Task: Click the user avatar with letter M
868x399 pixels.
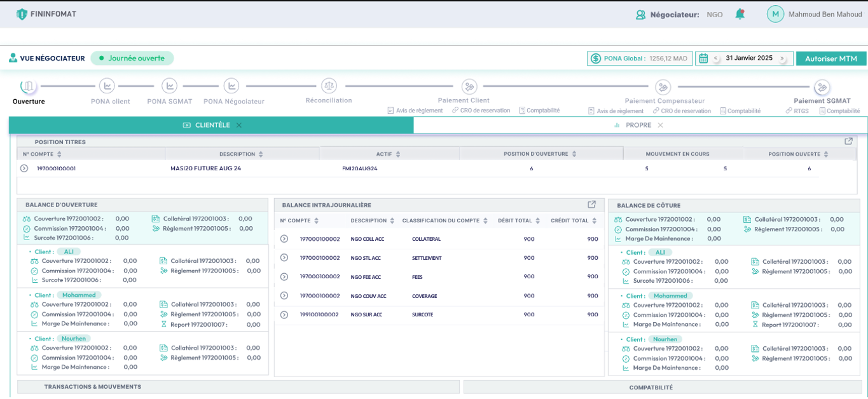Action: [775, 14]
